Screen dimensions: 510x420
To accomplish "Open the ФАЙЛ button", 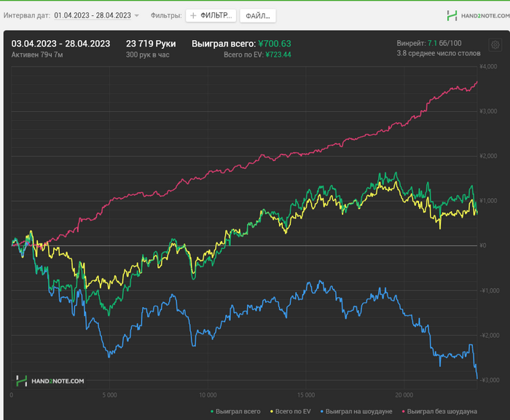I will pos(258,16).
